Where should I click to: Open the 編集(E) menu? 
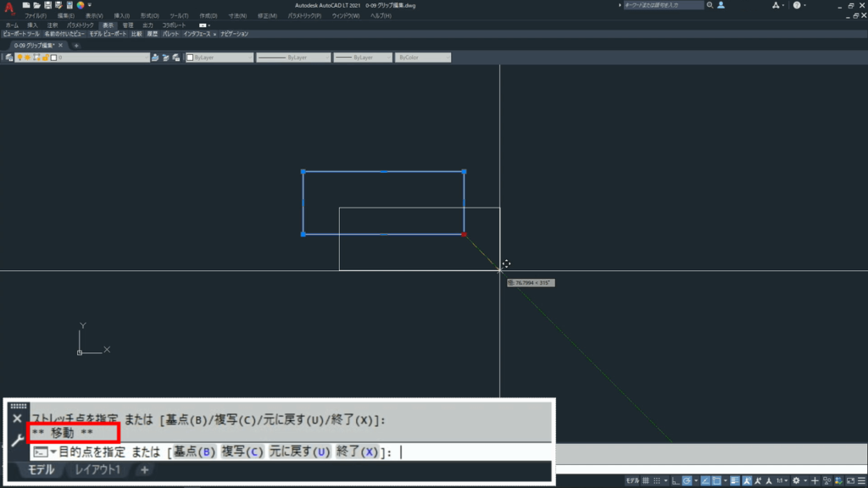(x=66, y=16)
